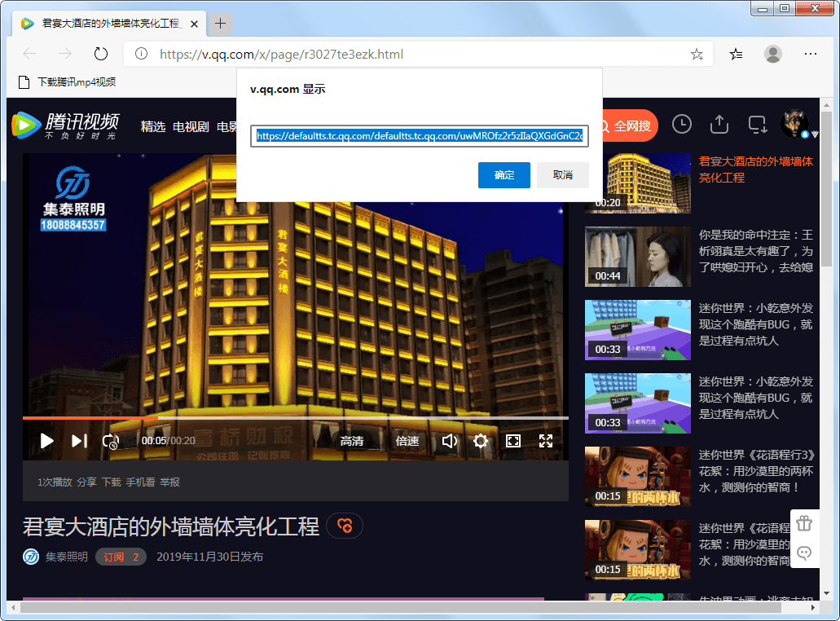Screen dimensions: 840x621
Task: Open watch history clock icon
Action: (x=681, y=125)
